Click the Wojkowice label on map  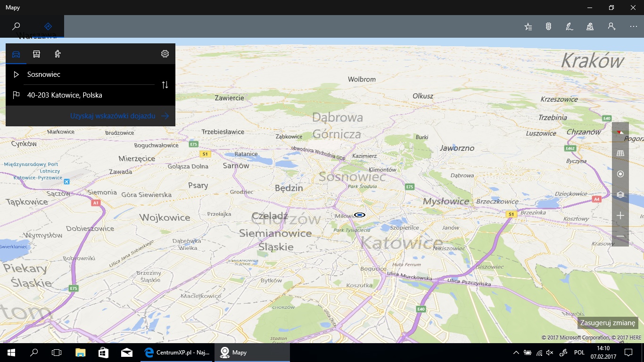point(165,217)
